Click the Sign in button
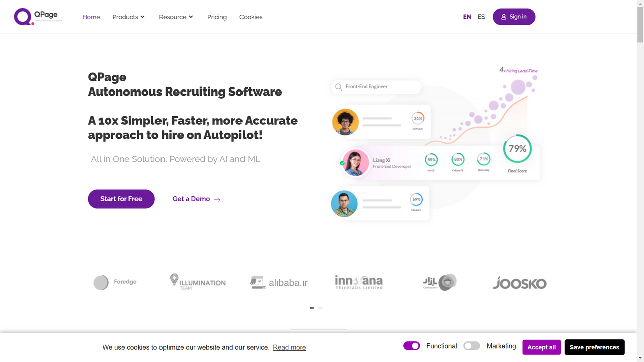This screenshot has width=644, height=362. (x=514, y=17)
